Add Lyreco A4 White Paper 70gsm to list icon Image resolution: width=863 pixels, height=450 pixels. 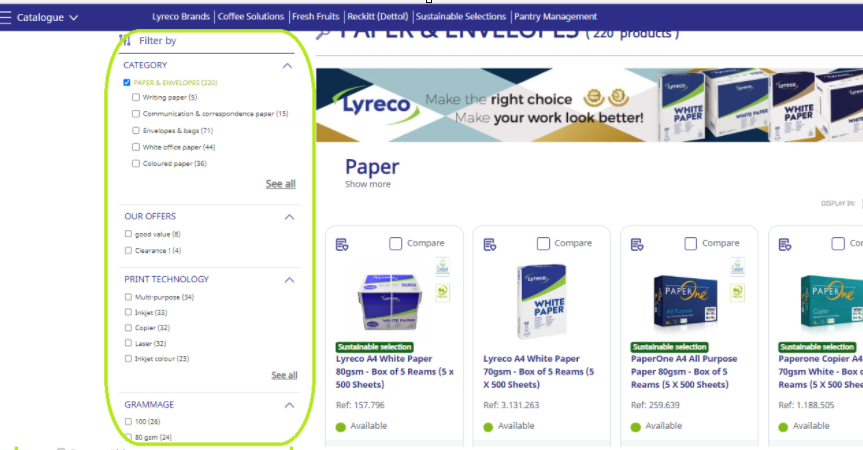click(x=489, y=244)
